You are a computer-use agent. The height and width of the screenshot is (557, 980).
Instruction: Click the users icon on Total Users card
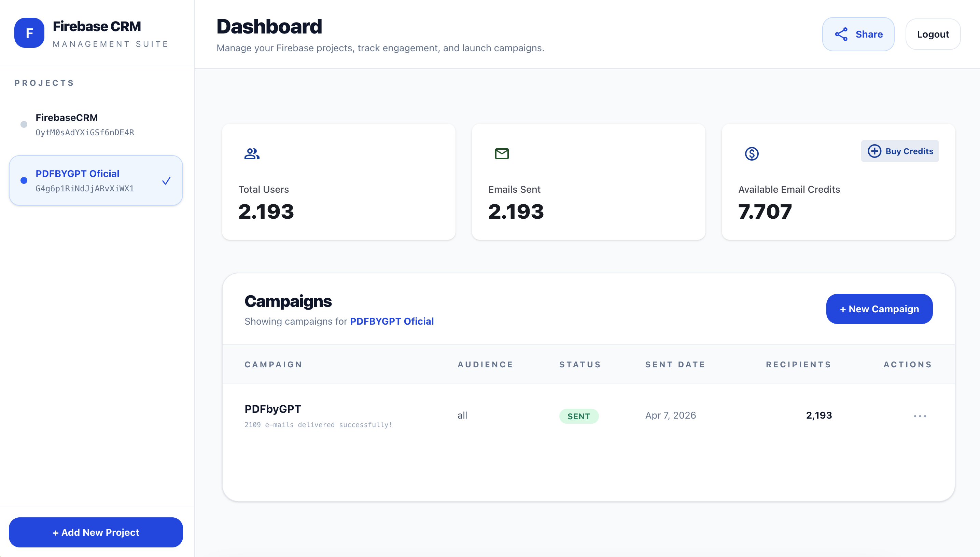[252, 154]
